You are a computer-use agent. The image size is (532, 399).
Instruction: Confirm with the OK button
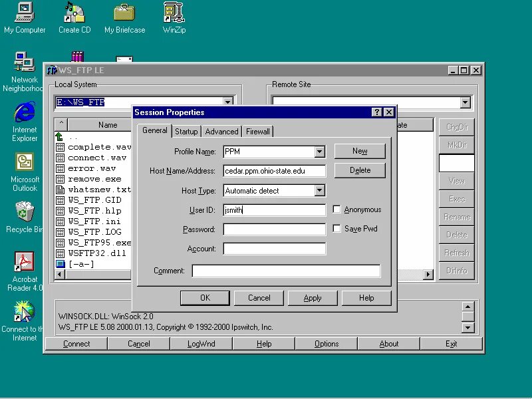(205, 298)
